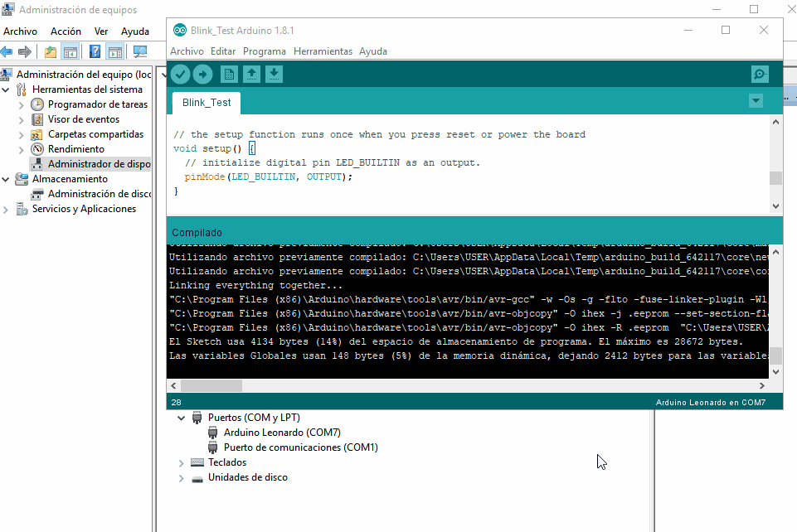Expand Carpetas compartidas node

coord(22,135)
